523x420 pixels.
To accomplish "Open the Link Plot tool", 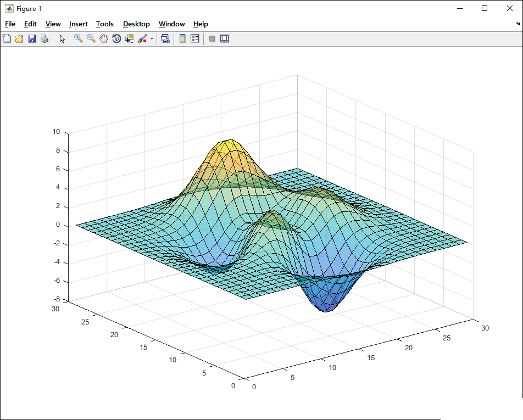I will (x=165, y=38).
